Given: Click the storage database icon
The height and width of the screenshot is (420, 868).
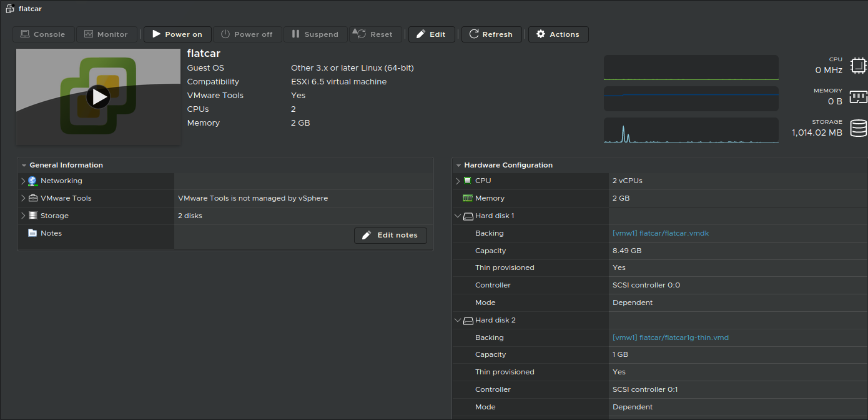Looking at the screenshot, I should tap(859, 128).
